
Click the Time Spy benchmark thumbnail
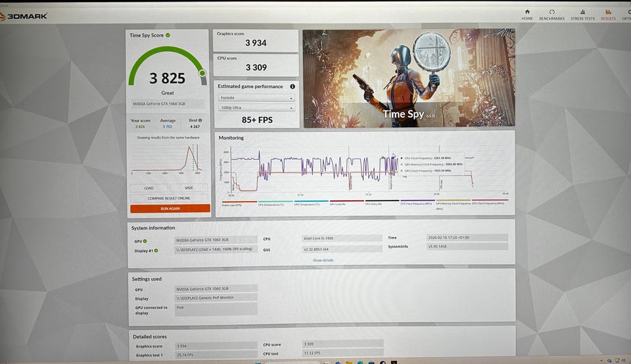[409, 78]
